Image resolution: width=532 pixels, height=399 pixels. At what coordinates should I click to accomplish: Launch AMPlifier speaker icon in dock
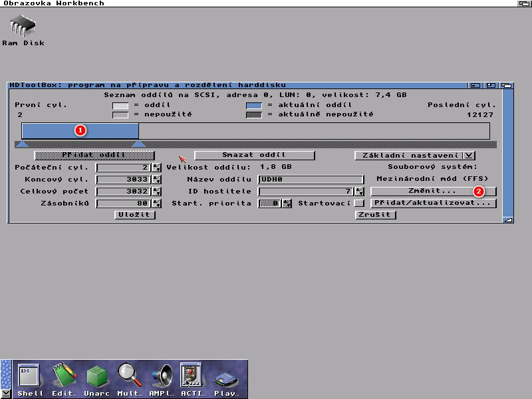point(161,379)
